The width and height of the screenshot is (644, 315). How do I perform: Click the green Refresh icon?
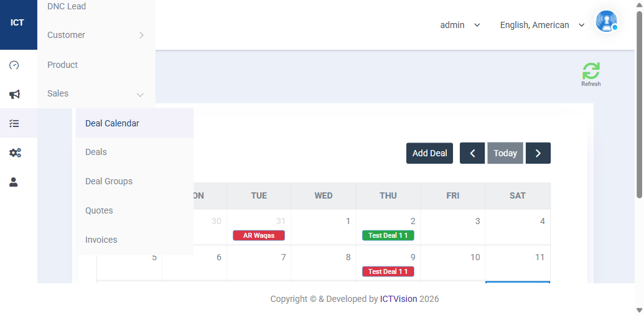pyautogui.click(x=590, y=71)
